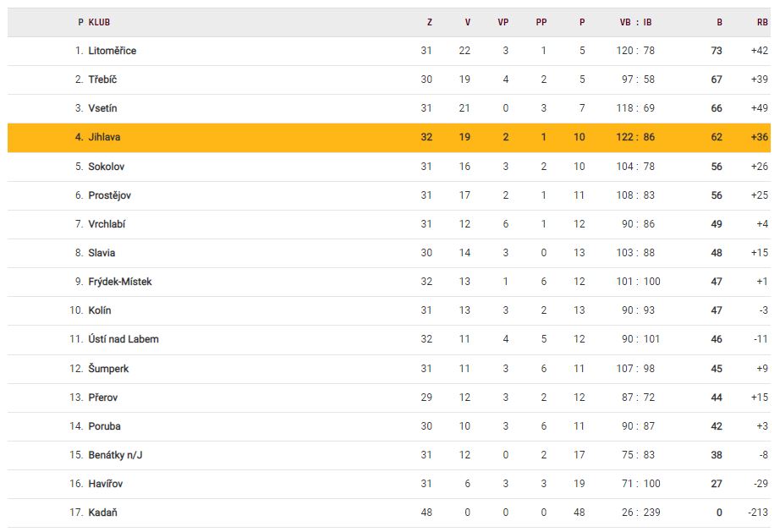Select the PP column header
The height and width of the screenshot is (532, 780).
[541, 22]
